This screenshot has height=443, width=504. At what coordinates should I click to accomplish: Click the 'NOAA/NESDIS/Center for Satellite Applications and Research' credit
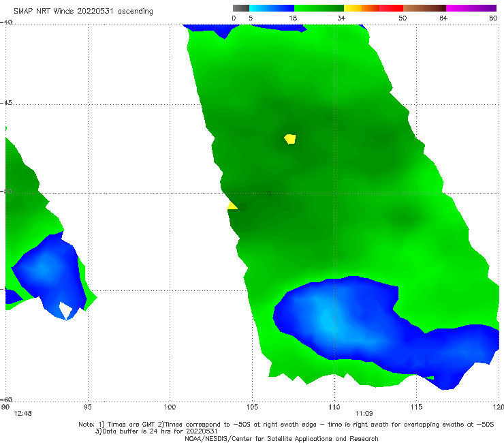pos(281,439)
